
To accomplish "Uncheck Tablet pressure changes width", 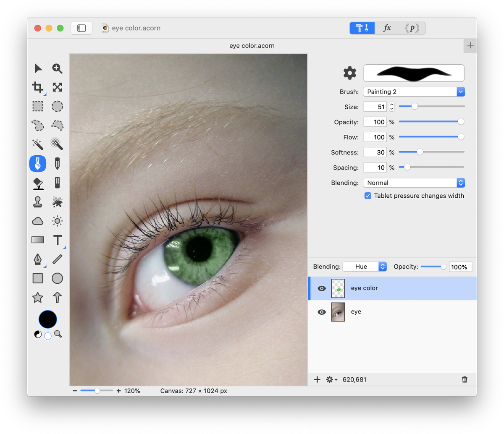I will point(368,196).
